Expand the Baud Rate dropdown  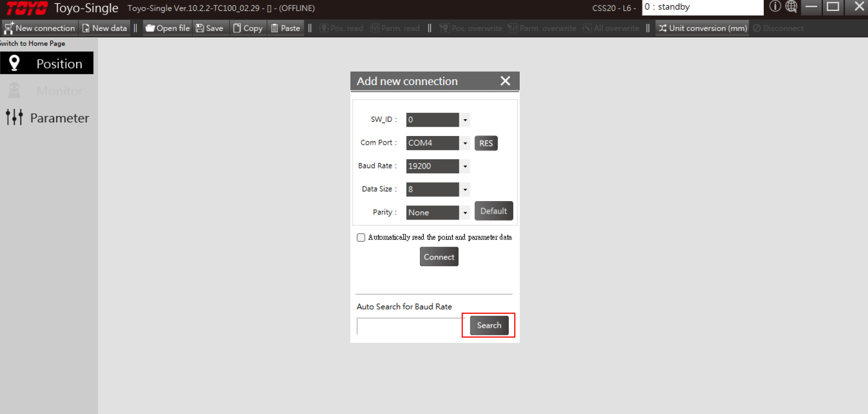(465, 166)
